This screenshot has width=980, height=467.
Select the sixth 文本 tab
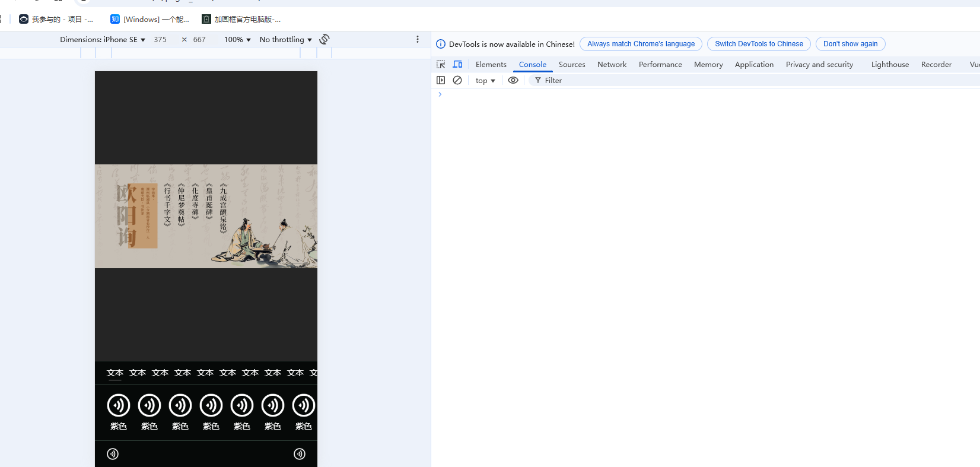click(228, 373)
